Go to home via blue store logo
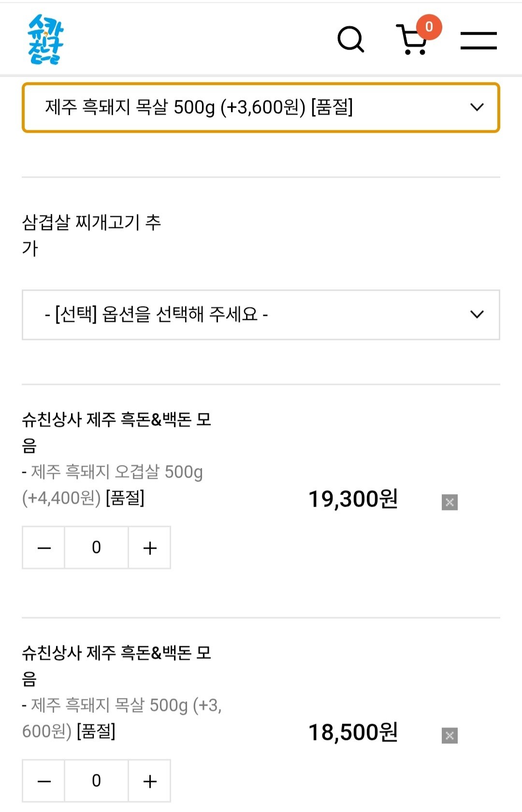Image resolution: width=522 pixels, height=812 pixels. coord(45,39)
